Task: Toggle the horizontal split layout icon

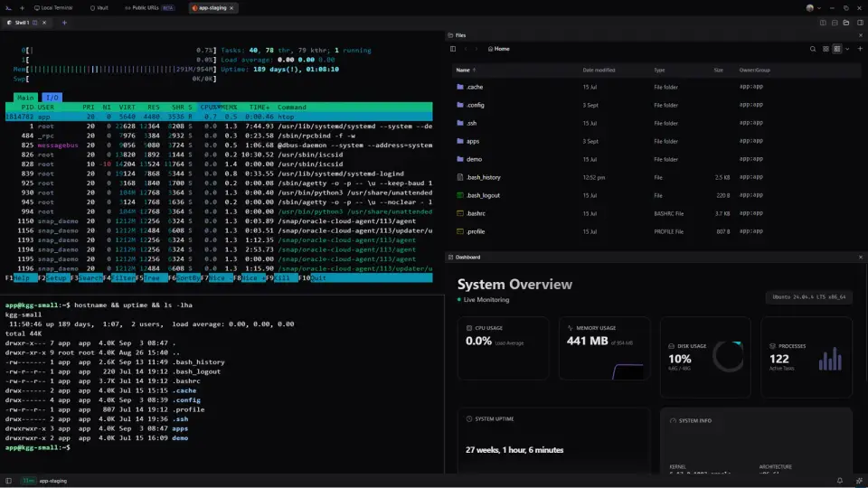Action: coord(835,23)
